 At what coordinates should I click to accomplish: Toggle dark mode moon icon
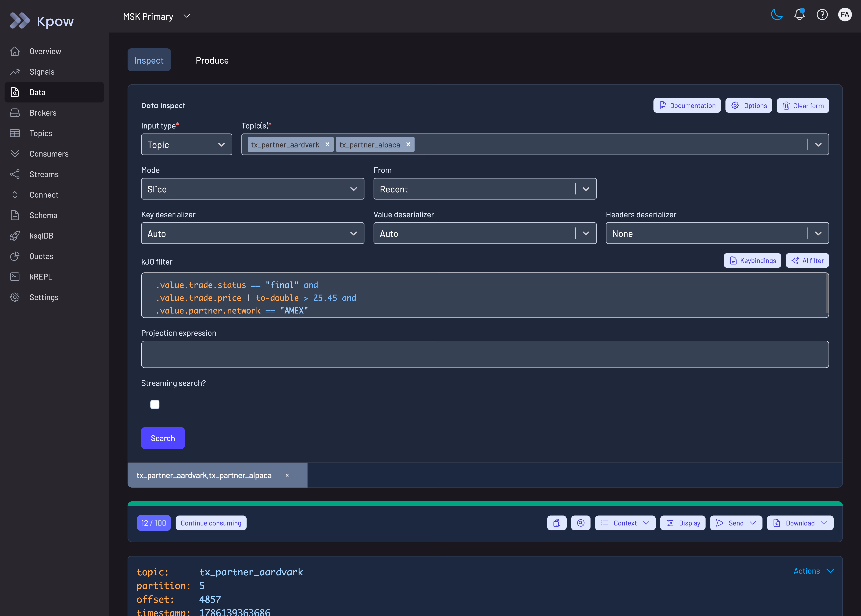pyautogui.click(x=777, y=15)
